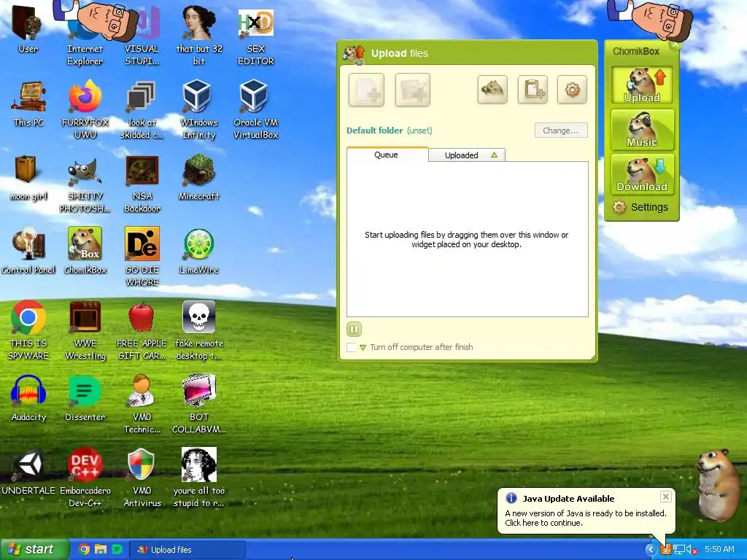This screenshot has height=560, width=747.
Task: Pause uploads with the pause button
Action: pos(354,329)
